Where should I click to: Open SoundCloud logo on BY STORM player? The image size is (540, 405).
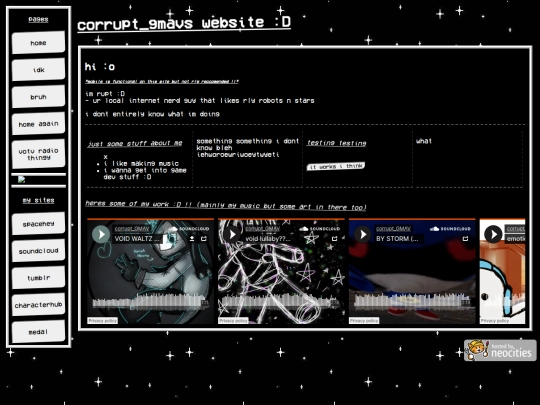click(450, 229)
